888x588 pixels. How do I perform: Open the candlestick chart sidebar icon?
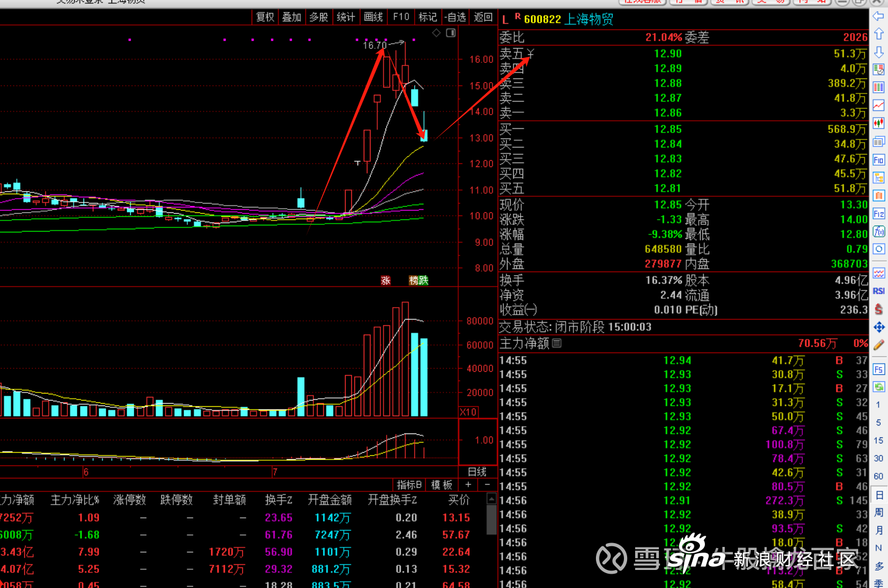click(x=879, y=123)
